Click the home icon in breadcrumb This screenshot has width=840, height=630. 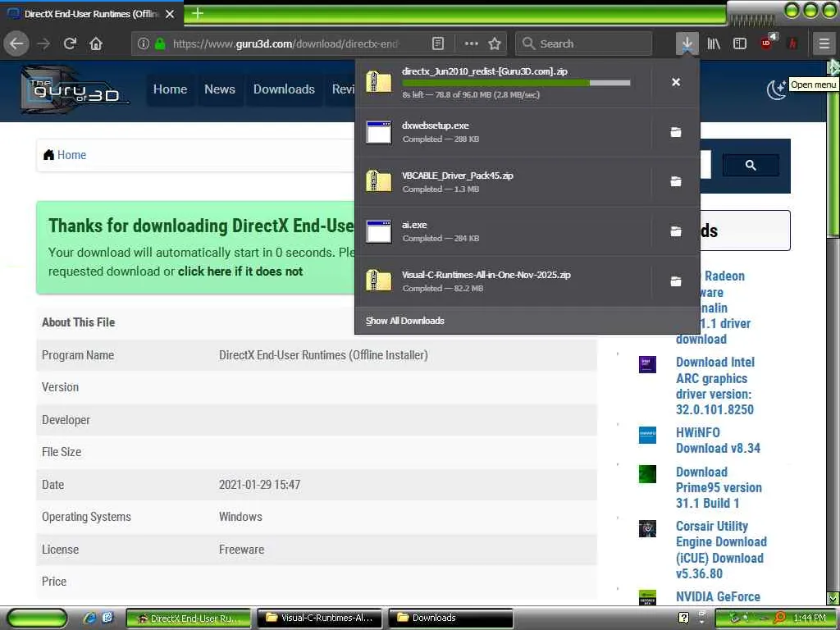(x=48, y=155)
